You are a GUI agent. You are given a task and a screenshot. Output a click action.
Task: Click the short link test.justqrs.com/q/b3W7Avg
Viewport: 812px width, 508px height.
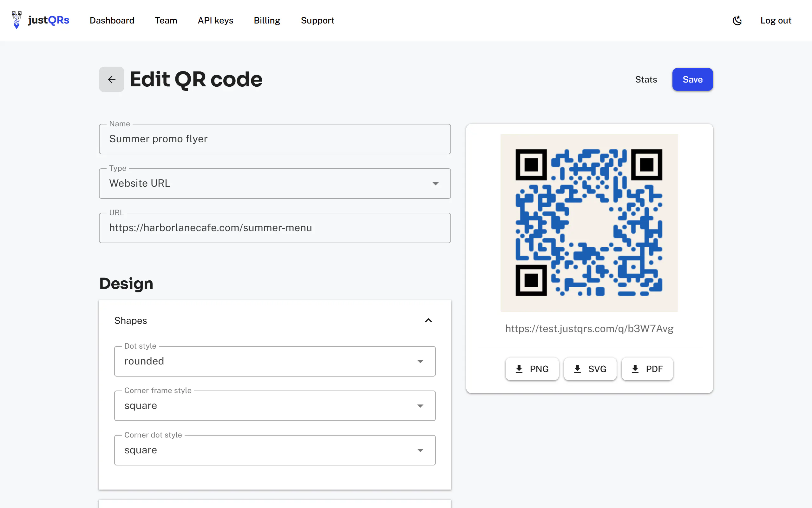tap(589, 329)
